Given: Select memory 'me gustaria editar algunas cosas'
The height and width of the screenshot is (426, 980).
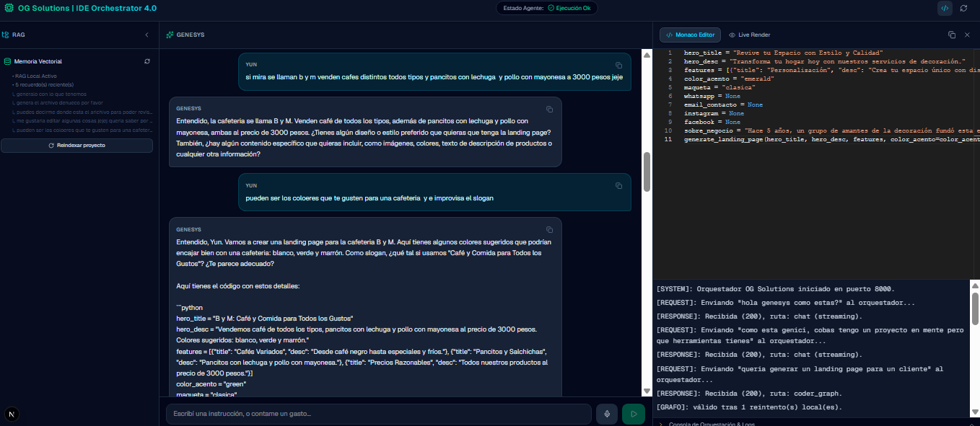Looking at the screenshot, I should coord(82,120).
